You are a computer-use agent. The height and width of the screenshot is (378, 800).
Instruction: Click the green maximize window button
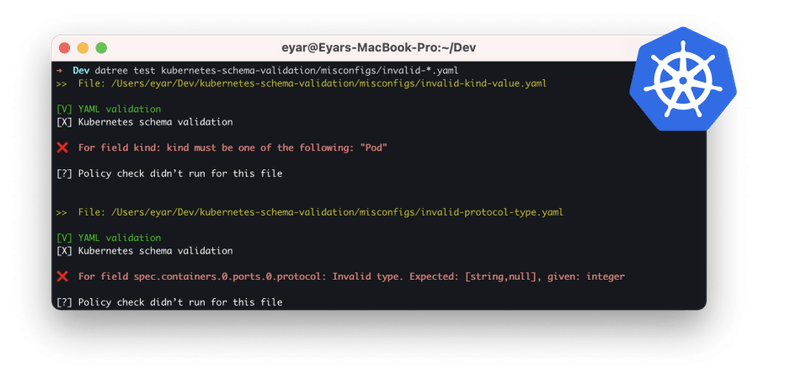101,48
